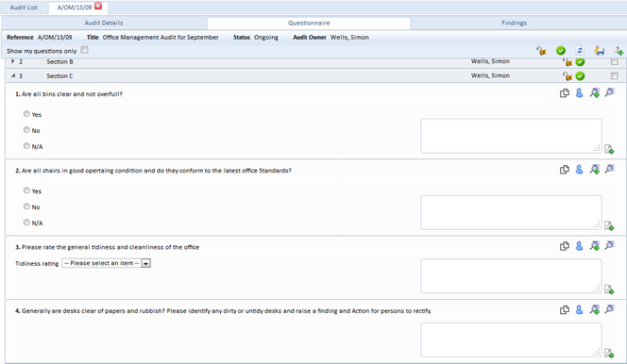
Task: Open the Findings tab
Action: click(515, 24)
